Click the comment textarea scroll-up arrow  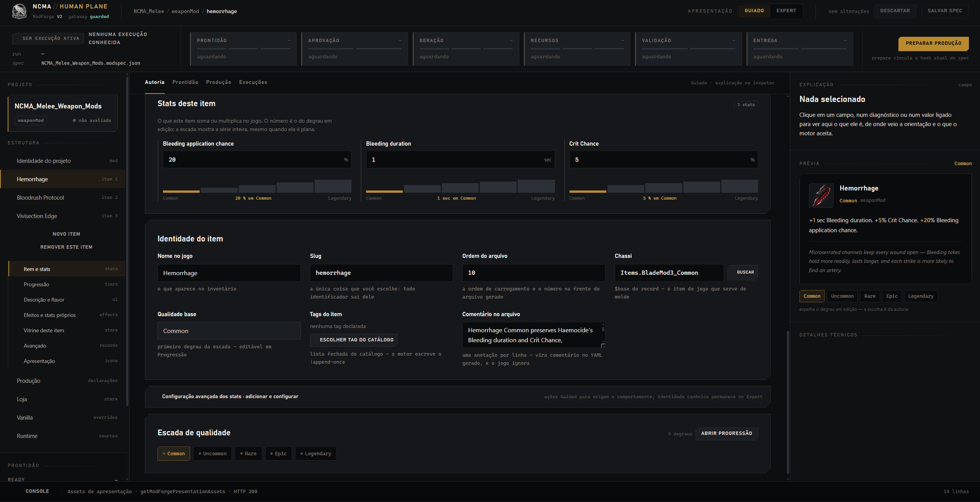(x=603, y=324)
